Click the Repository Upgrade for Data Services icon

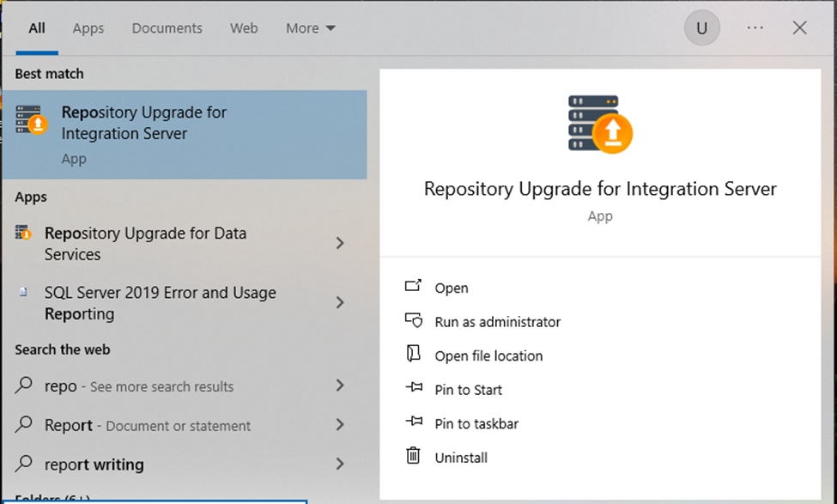[24, 233]
